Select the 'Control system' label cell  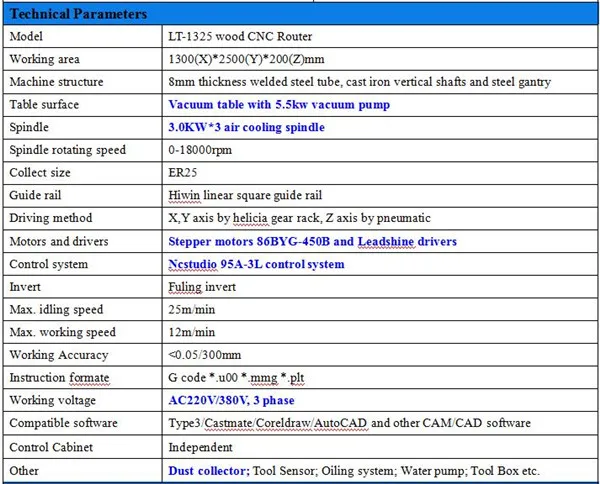pyautogui.click(x=83, y=264)
